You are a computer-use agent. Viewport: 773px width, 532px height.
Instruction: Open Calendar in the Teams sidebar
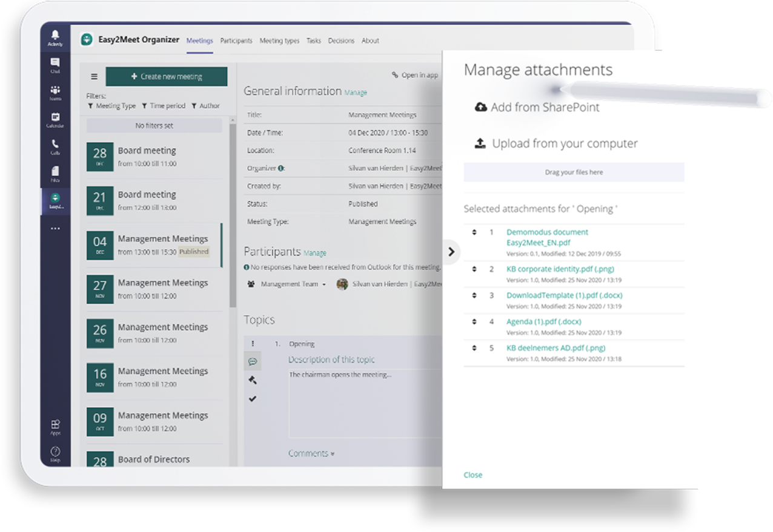click(55, 120)
